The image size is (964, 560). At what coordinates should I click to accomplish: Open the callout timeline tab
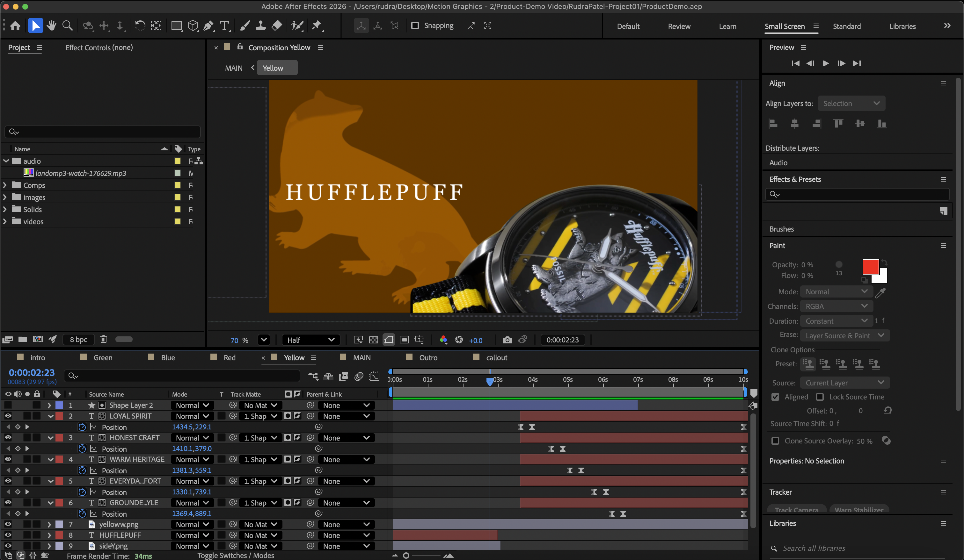[x=497, y=357]
